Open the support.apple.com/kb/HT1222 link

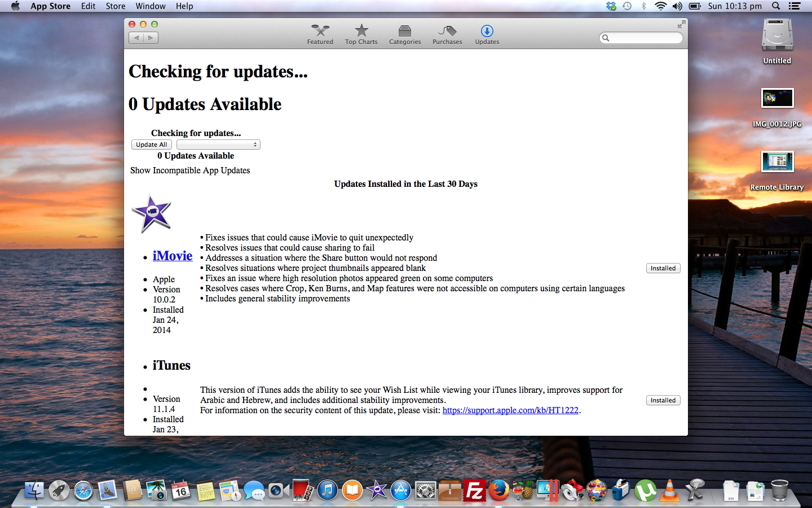coord(510,410)
